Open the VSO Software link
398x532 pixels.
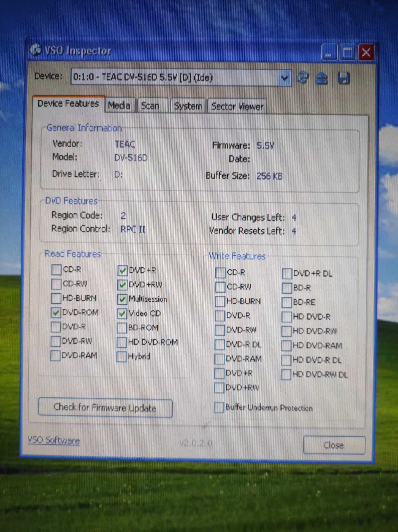54,440
